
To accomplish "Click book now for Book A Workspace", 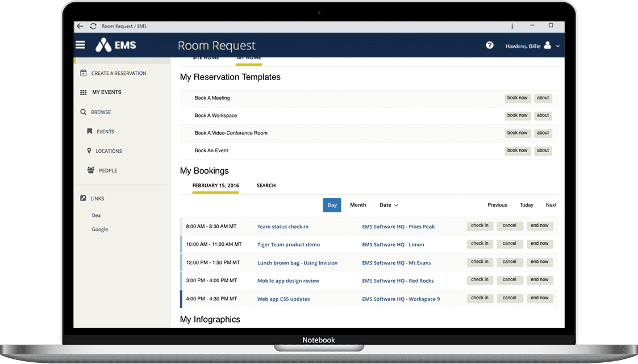I will (517, 115).
